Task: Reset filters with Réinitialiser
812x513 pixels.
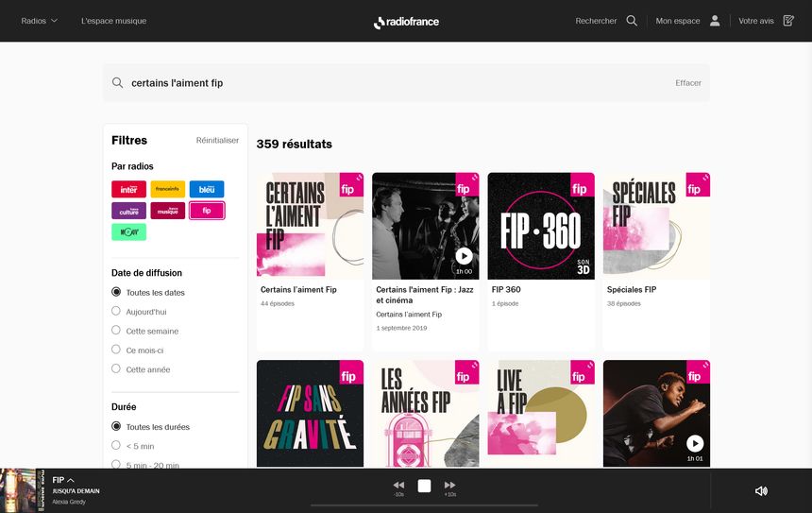Action: (x=217, y=141)
